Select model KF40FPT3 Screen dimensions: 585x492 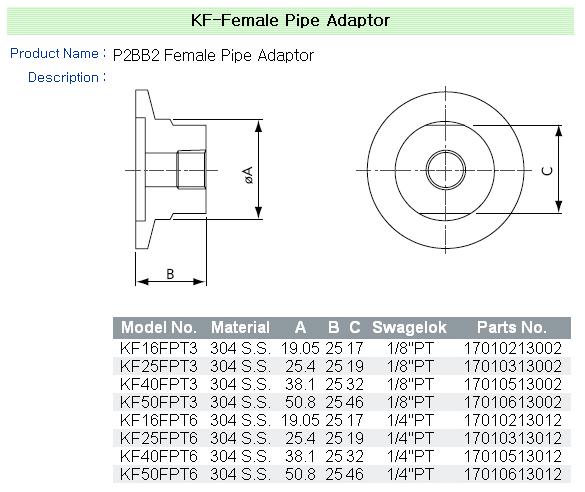(159, 384)
